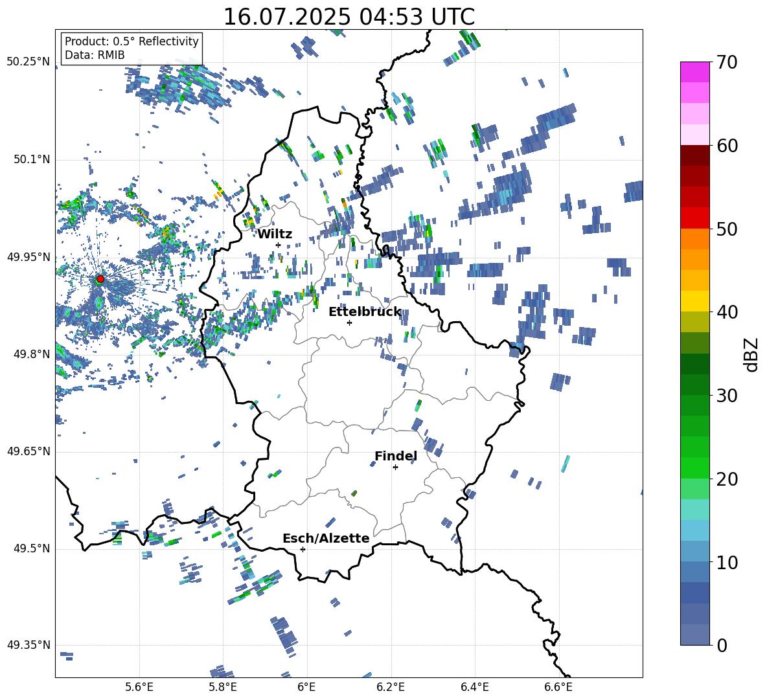Click the 'Data: RMIB' text

[95, 55]
